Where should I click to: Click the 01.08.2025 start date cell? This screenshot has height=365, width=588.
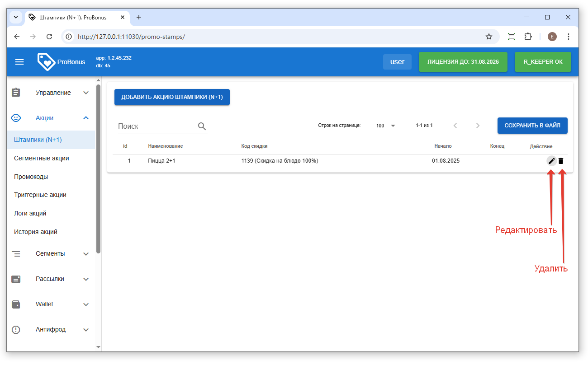point(446,161)
